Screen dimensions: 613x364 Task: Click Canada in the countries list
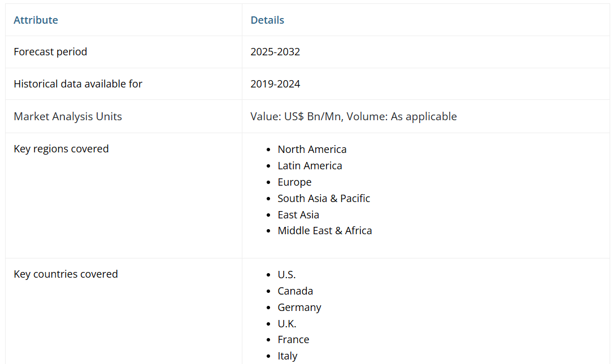tap(295, 291)
